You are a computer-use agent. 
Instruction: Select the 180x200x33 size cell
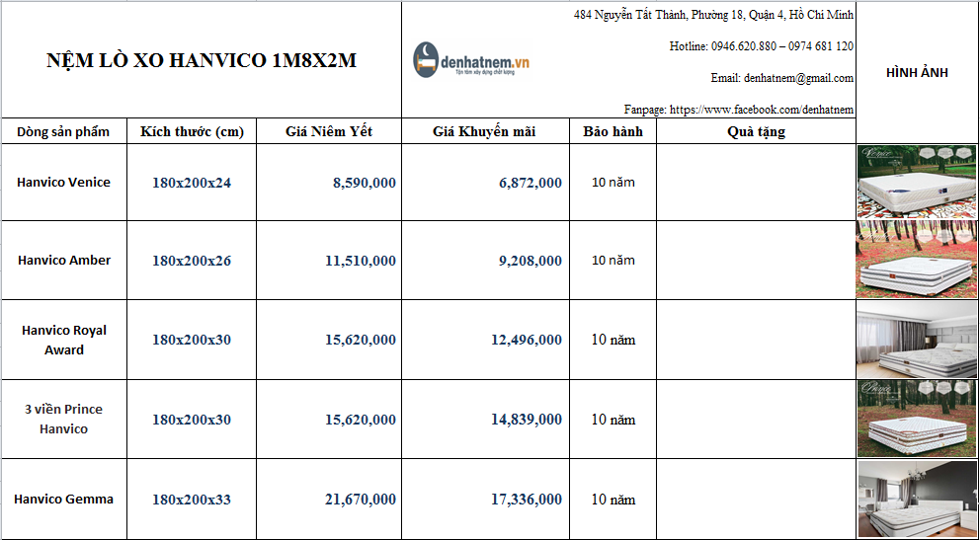(192, 499)
